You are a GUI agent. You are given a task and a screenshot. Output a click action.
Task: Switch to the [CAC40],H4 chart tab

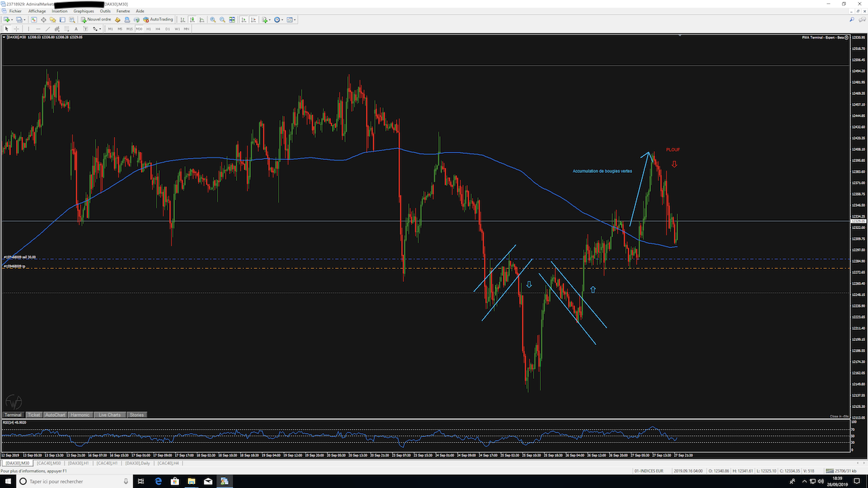(169, 463)
